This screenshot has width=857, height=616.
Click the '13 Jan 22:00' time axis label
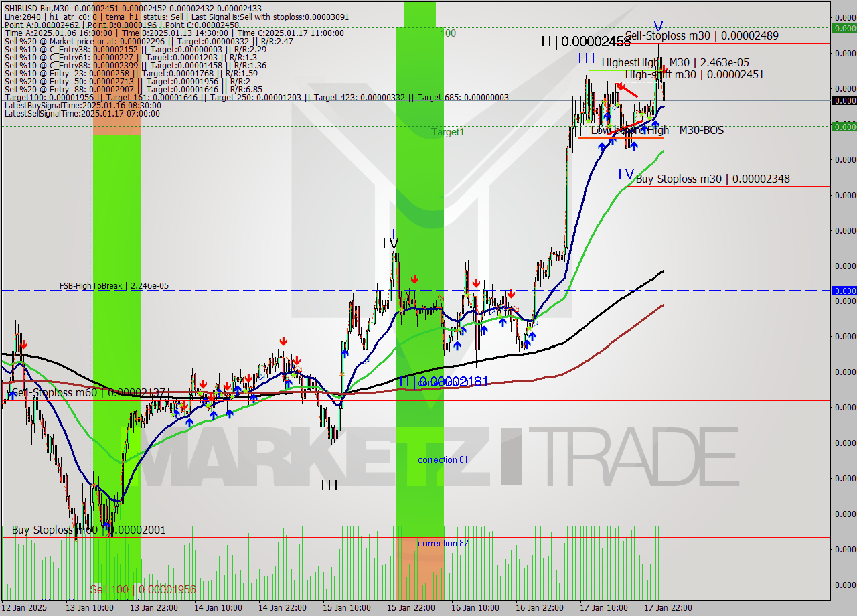click(x=154, y=608)
